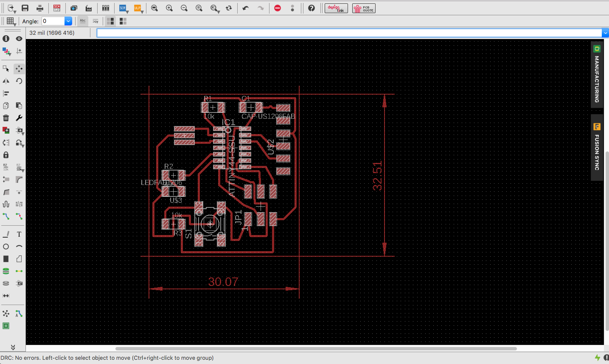This screenshot has width=609, height=364.
Task: Click the PCB Quote button
Action: click(364, 8)
